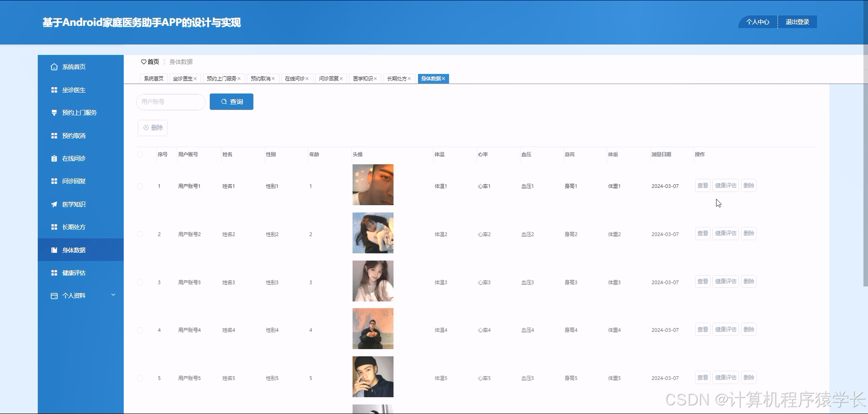Check the row for 用户账号3

140,283
